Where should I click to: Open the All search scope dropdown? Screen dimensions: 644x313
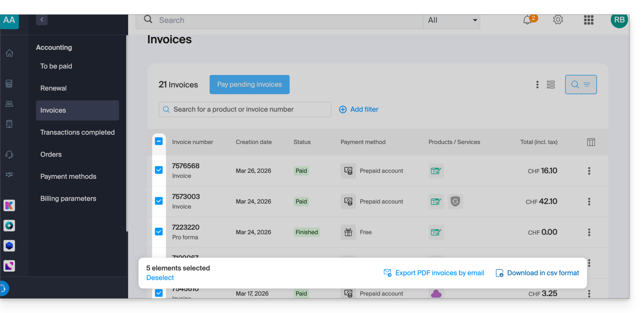452,20
